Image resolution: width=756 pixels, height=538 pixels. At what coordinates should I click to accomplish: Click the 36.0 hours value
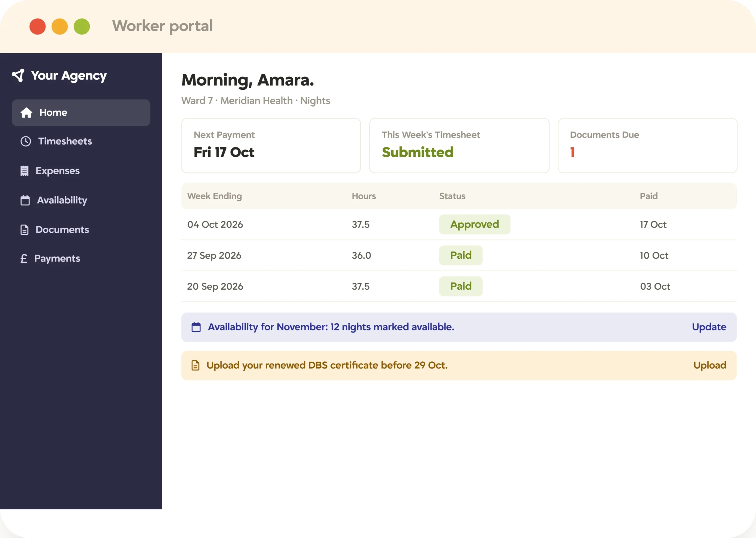pyautogui.click(x=361, y=255)
